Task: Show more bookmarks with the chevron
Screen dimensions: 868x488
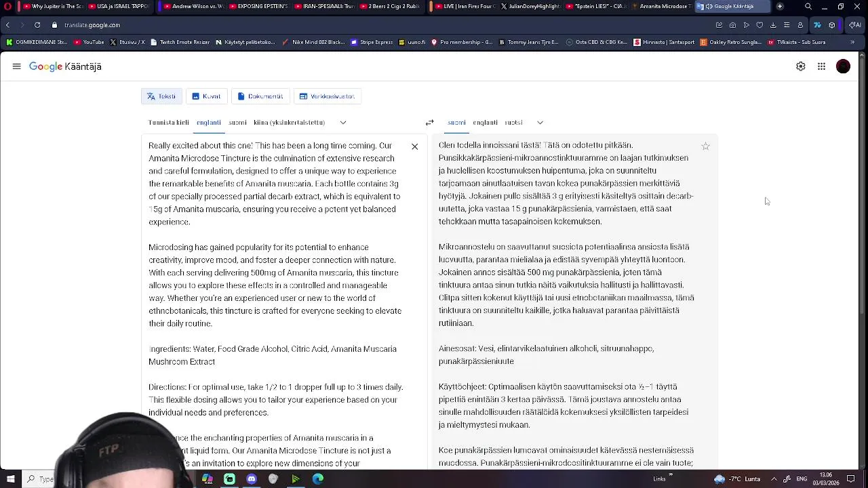Action: coord(852,42)
